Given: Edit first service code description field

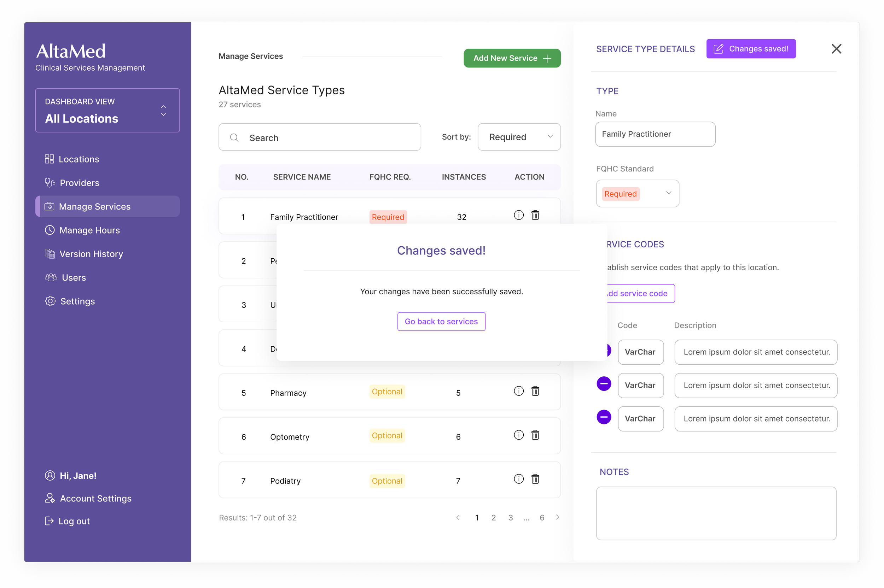Looking at the screenshot, I should (756, 352).
